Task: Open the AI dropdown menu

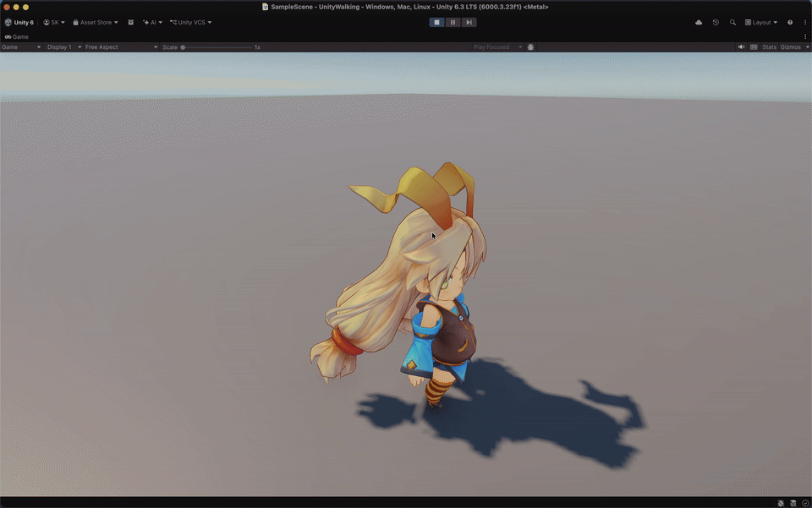Action: pyautogui.click(x=153, y=22)
